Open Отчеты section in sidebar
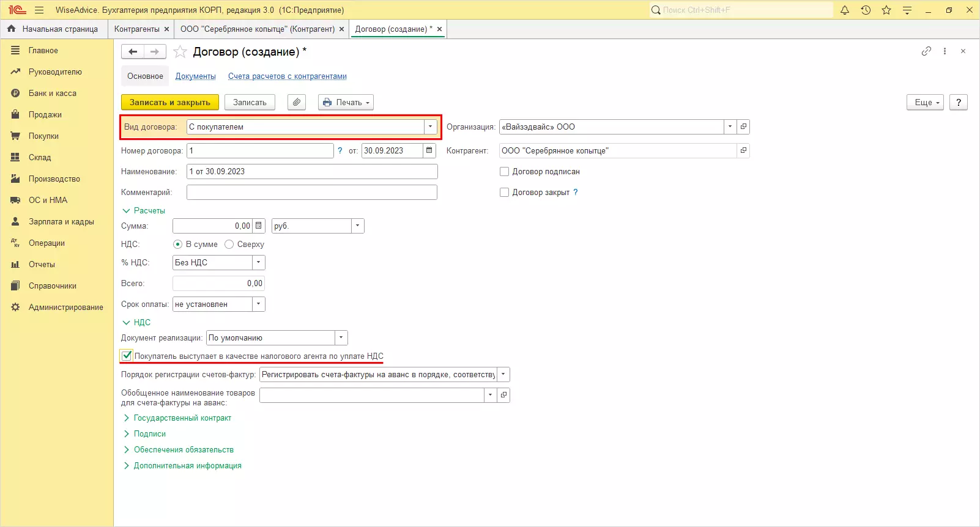The image size is (980, 527). [x=42, y=265]
